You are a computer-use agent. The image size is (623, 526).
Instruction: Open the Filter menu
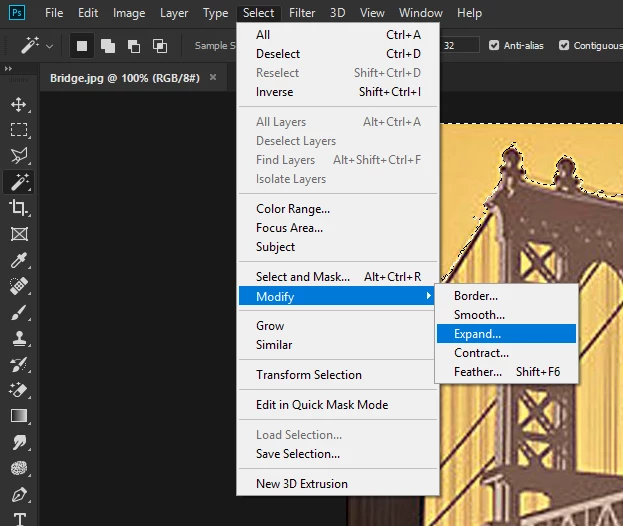[302, 13]
